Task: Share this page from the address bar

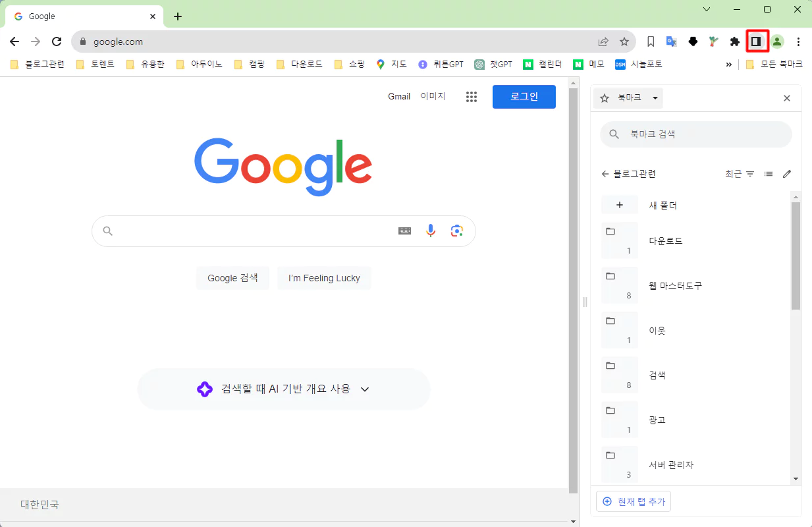Action: (x=603, y=42)
